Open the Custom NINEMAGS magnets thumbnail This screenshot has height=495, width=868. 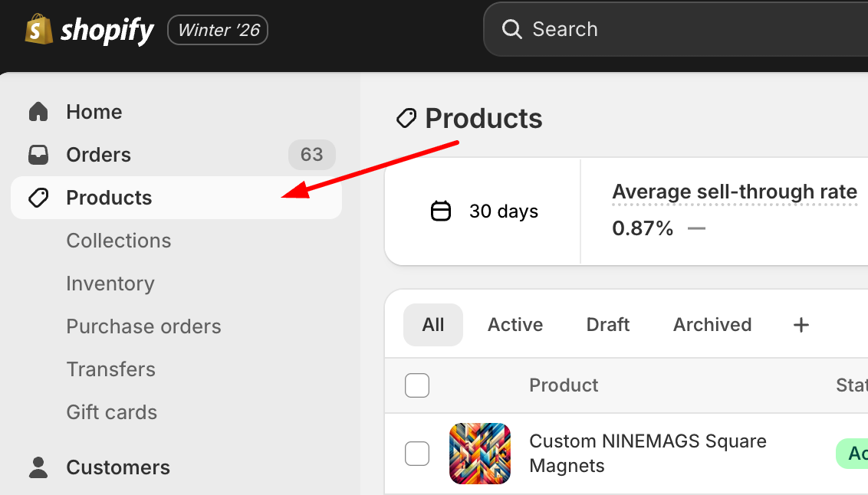click(480, 454)
